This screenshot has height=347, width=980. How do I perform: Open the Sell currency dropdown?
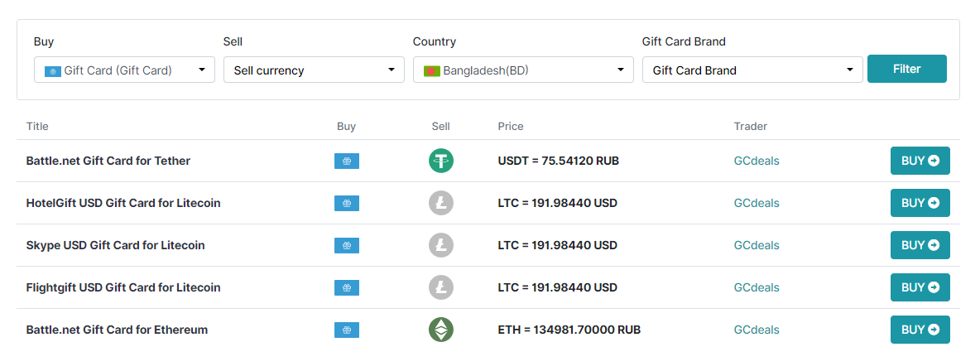tap(314, 70)
